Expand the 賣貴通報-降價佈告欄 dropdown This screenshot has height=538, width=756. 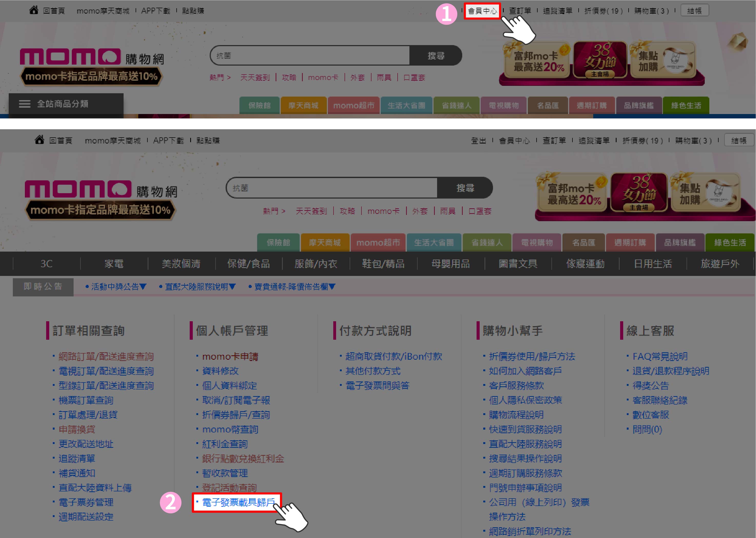click(292, 287)
